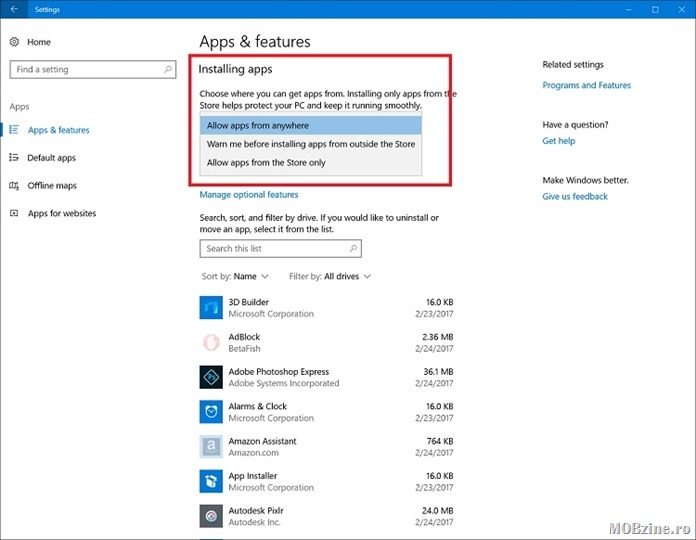The image size is (696, 540).
Task: Click the Apps for websites sidebar icon
Action: (x=14, y=213)
